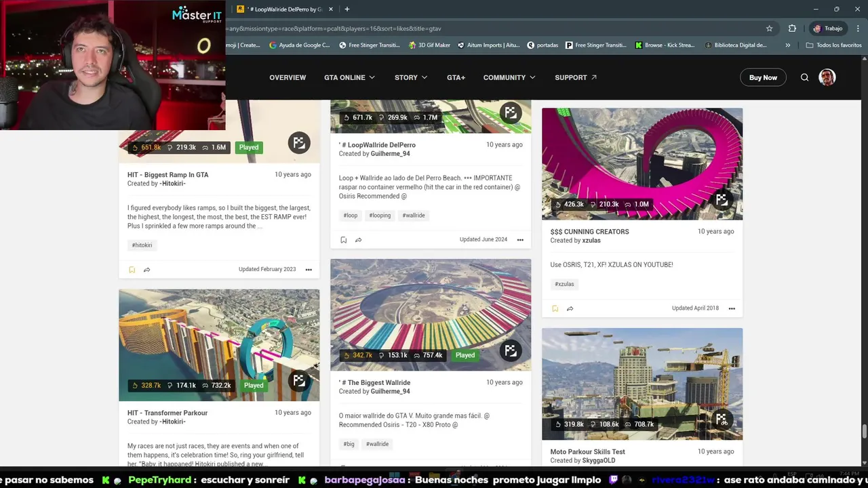868x488 pixels.
Task: Open creator xzulas profile
Action: tap(591, 241)
